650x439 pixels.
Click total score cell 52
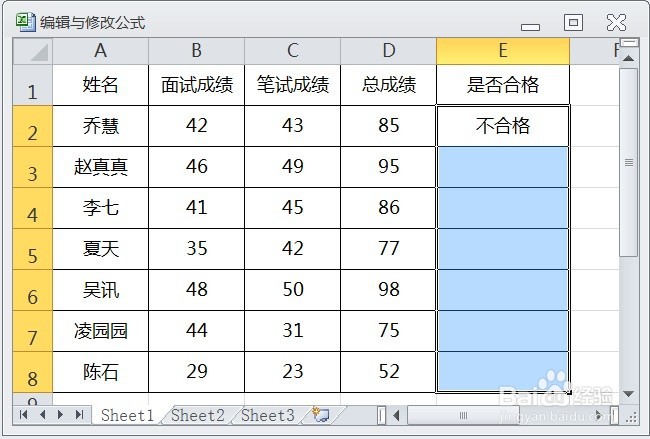point(388,372)
